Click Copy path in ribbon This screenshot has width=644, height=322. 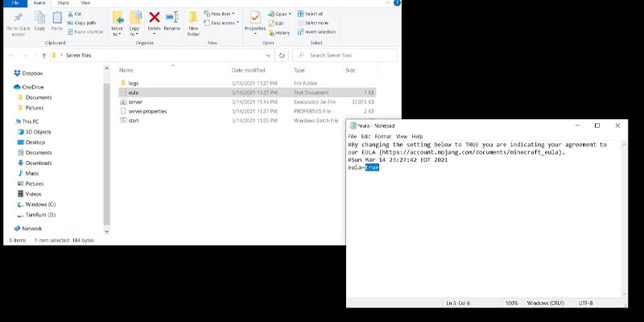(81, 23)
